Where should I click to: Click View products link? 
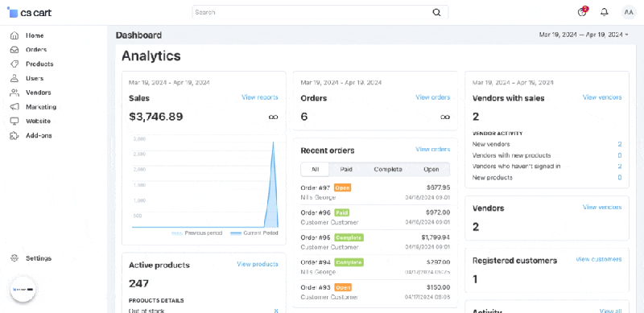tap(258, 264)
